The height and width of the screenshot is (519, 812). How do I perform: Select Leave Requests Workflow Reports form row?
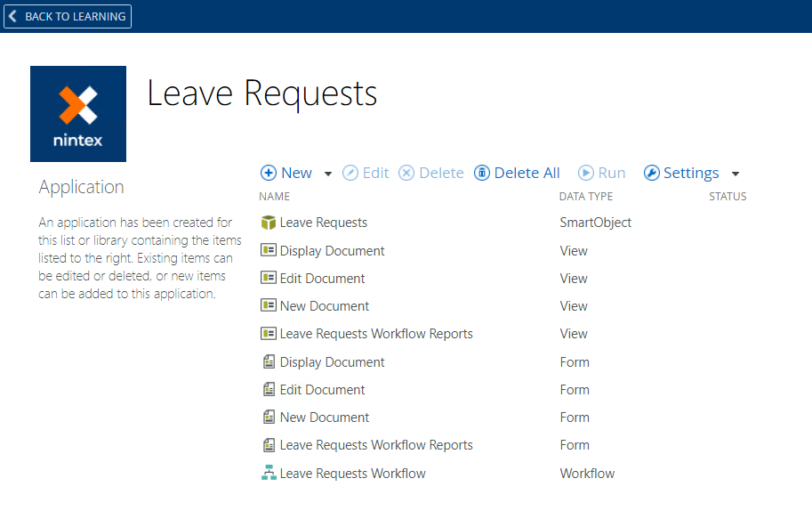[x=376, y=445]
